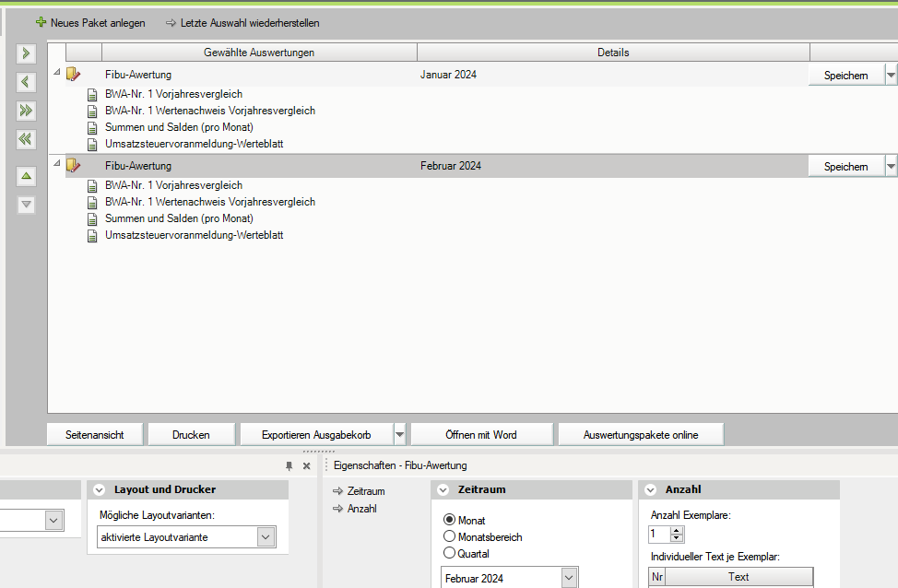The image size is (898, 588).
Task: Select the Monat radio button
Action: (x=450, y=521)
